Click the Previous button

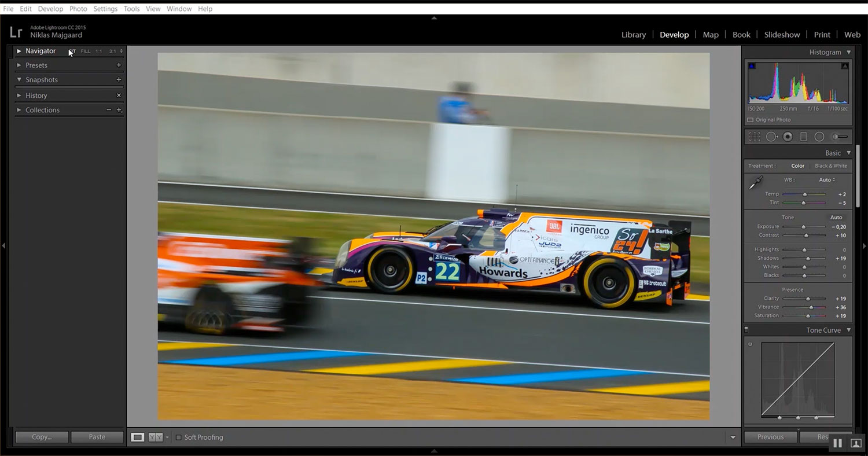[x=770, y=437]
